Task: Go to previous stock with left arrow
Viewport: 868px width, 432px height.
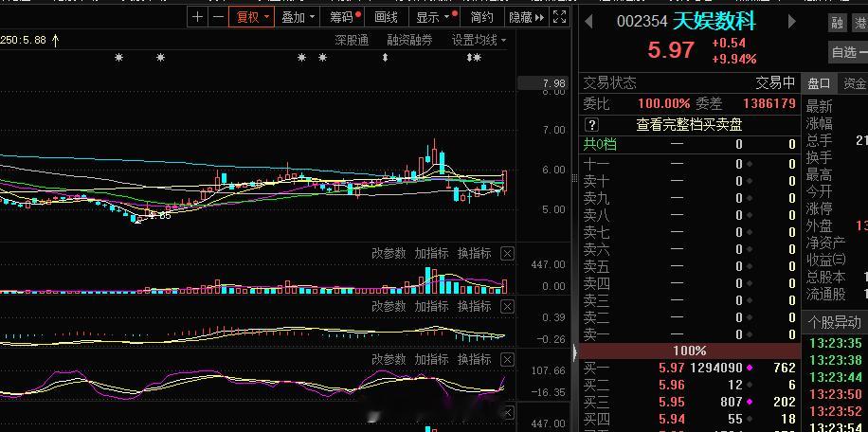Action: pyautogui.click(x=588, y=22)
